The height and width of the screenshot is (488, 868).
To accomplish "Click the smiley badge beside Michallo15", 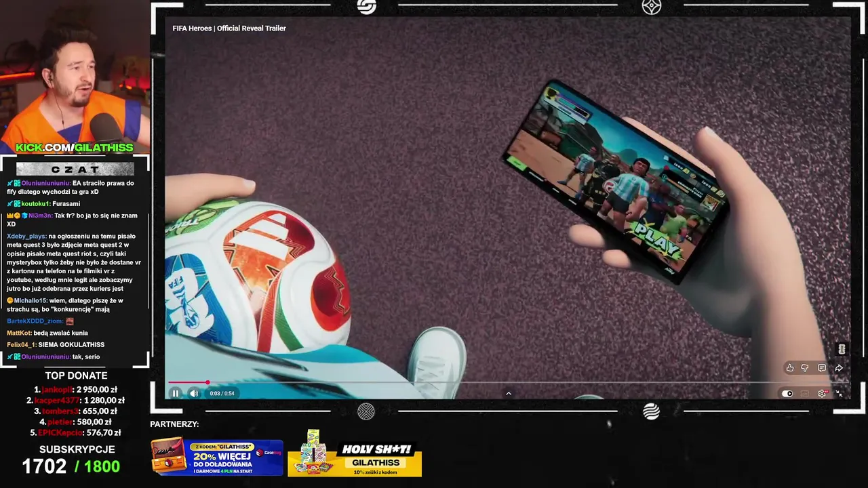I will click(10, 301).
